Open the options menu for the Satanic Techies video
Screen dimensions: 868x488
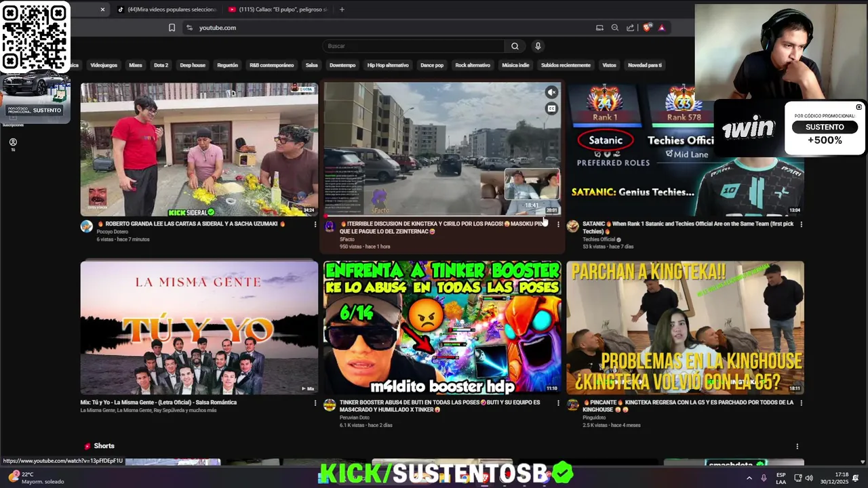801,224
